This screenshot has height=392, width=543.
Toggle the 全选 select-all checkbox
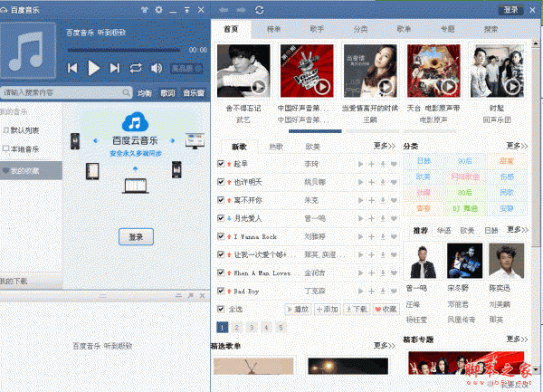click(221, 309)
